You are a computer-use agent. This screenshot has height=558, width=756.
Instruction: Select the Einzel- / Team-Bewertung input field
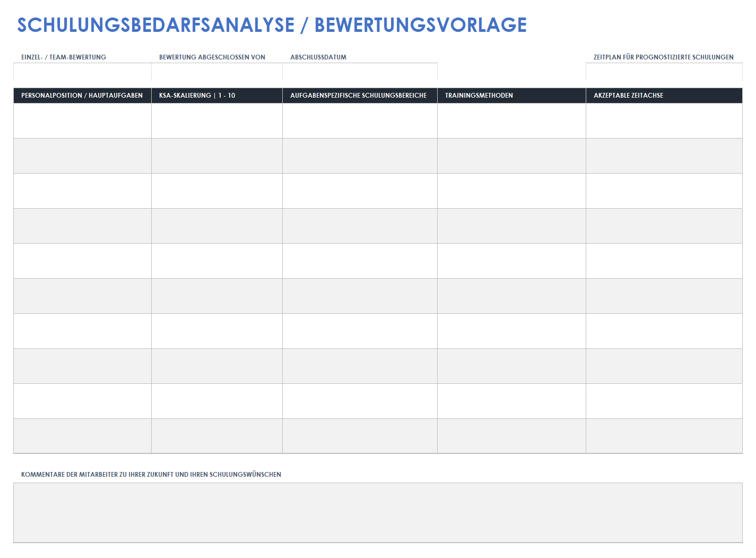pyautogui.click(x=82, y=72)
